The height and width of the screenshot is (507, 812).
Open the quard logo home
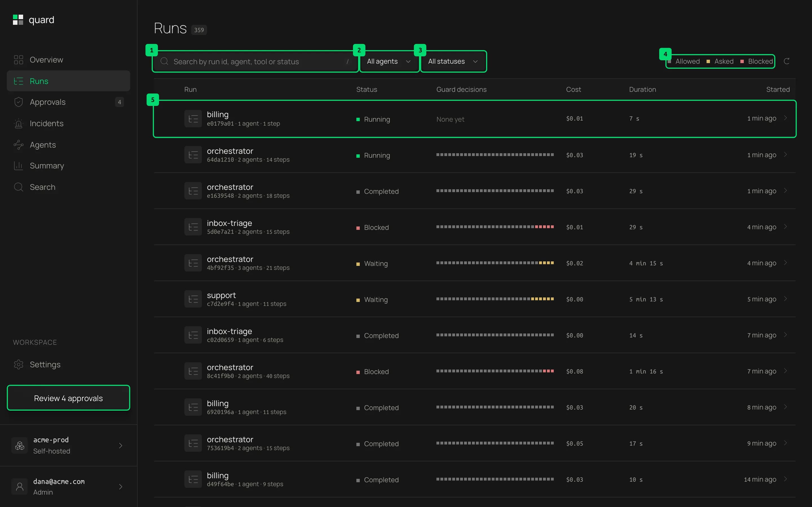34,20
